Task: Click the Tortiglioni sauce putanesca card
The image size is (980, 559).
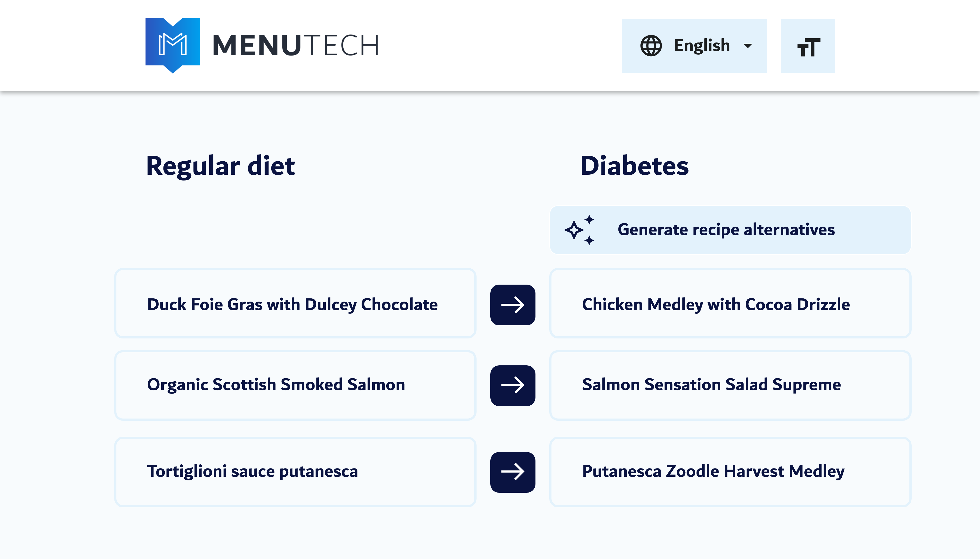Action: click(295, 471)
